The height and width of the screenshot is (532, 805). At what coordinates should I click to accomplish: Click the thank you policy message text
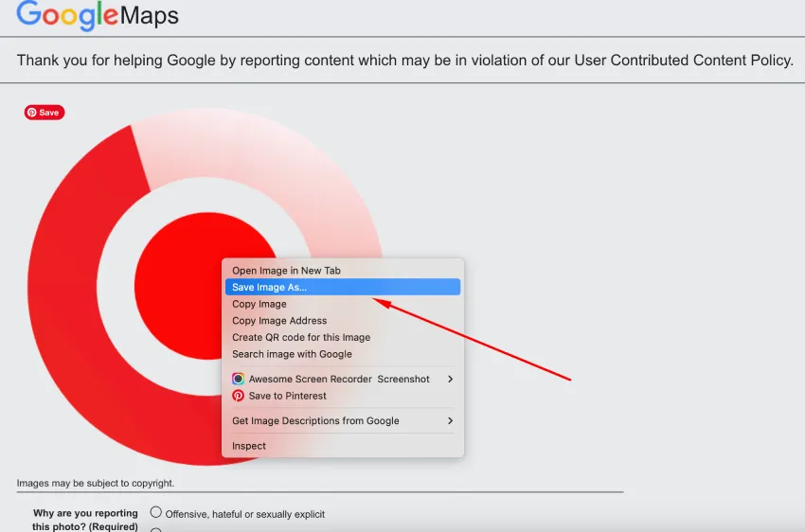tap(405, 61)
